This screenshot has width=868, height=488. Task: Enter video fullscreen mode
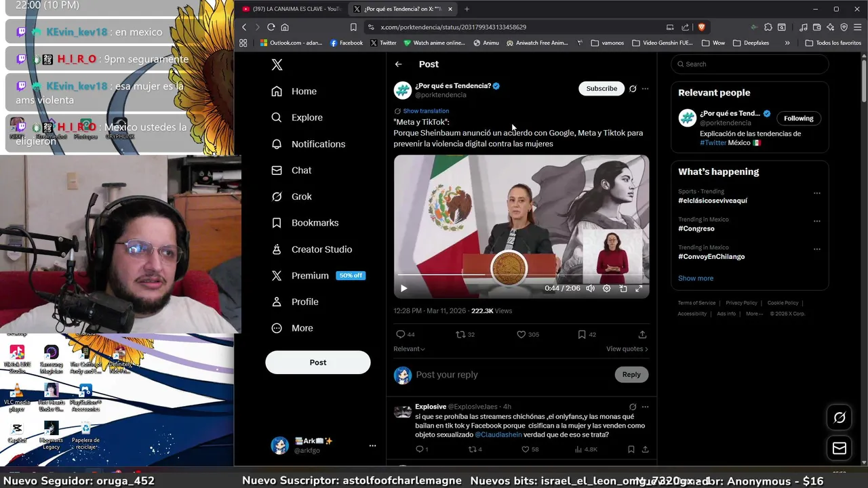click(639, 288)
